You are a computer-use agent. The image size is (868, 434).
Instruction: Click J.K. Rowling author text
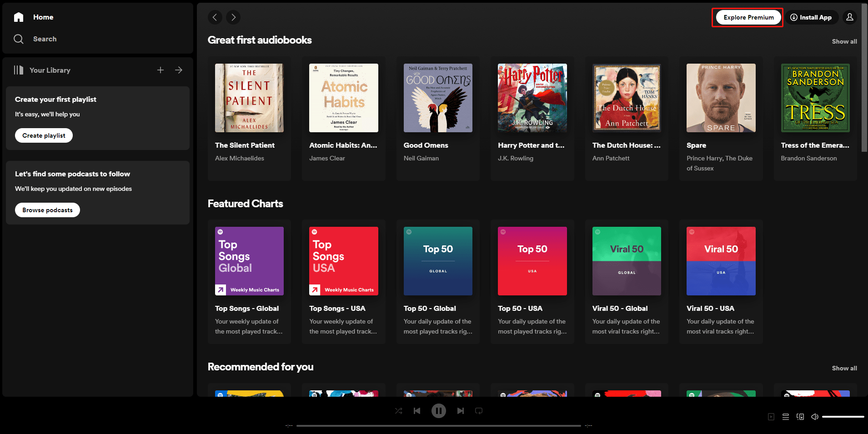(x=516, y=158)
